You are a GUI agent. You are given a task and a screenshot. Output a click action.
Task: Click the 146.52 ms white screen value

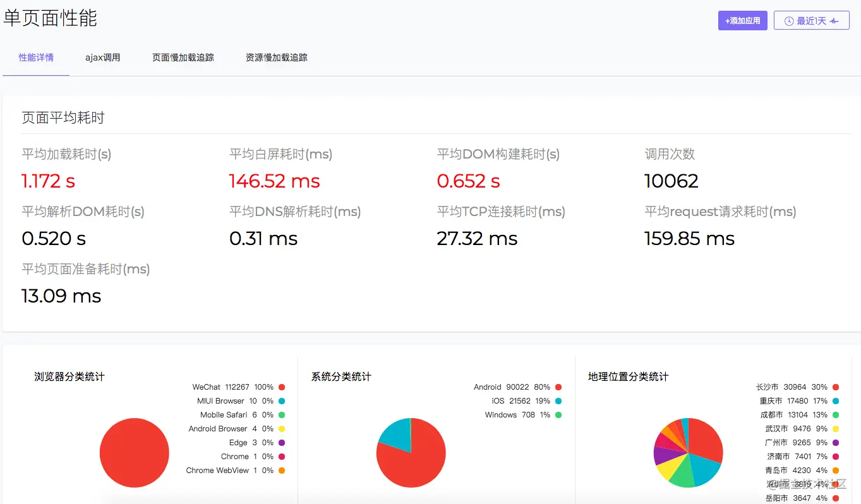[275, 181]
